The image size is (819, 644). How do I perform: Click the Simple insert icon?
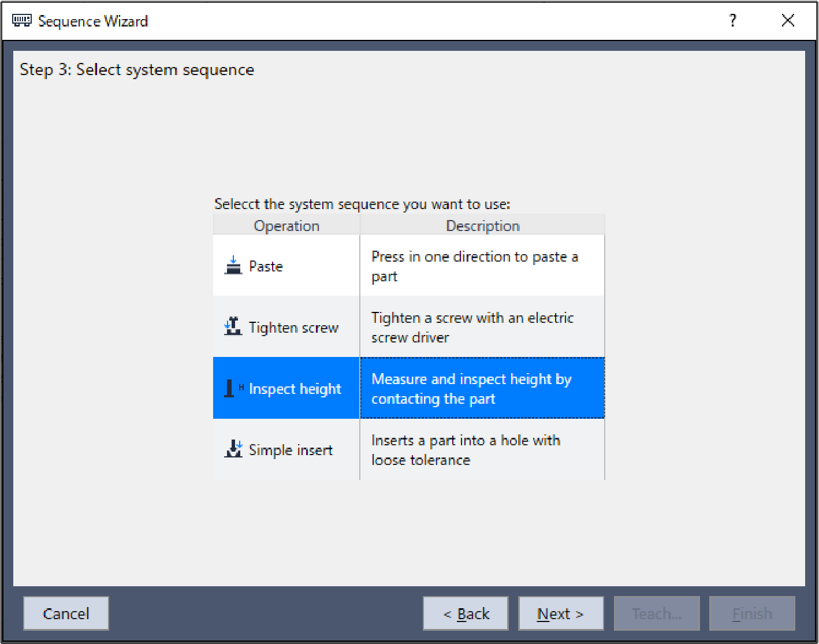pyautogui.click(x=233, y=449)
